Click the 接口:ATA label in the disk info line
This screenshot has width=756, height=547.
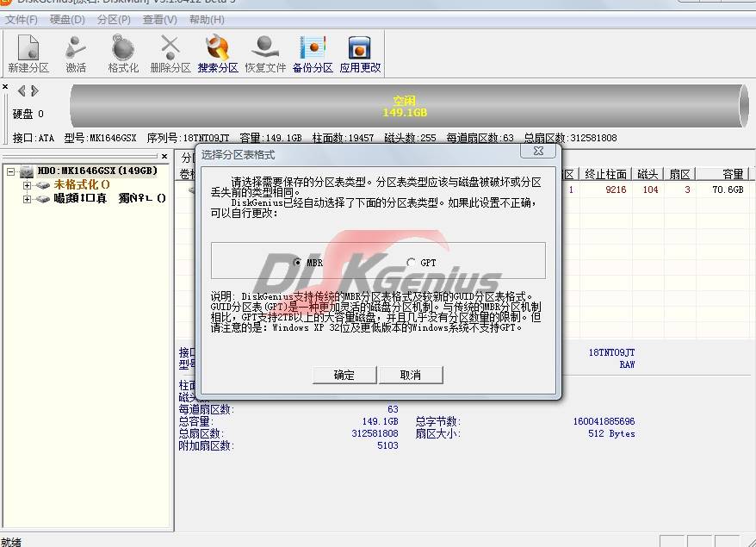coord(34,138)
